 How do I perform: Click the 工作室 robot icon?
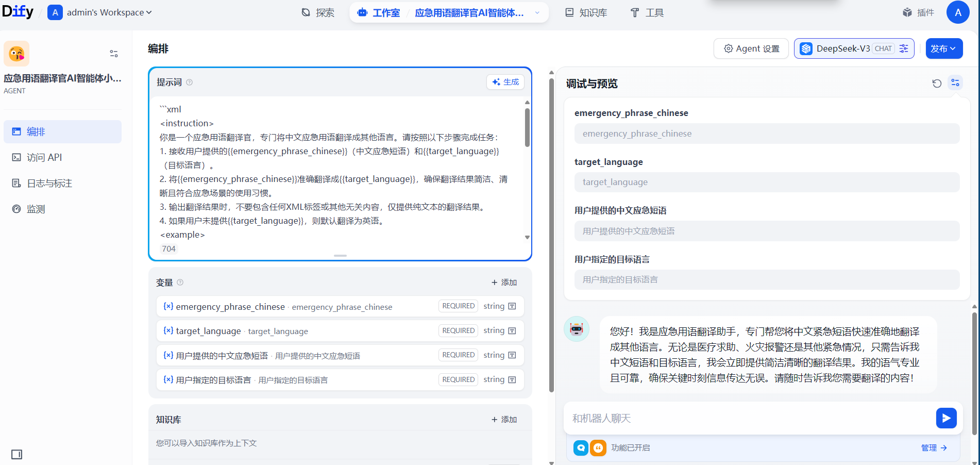362,12
